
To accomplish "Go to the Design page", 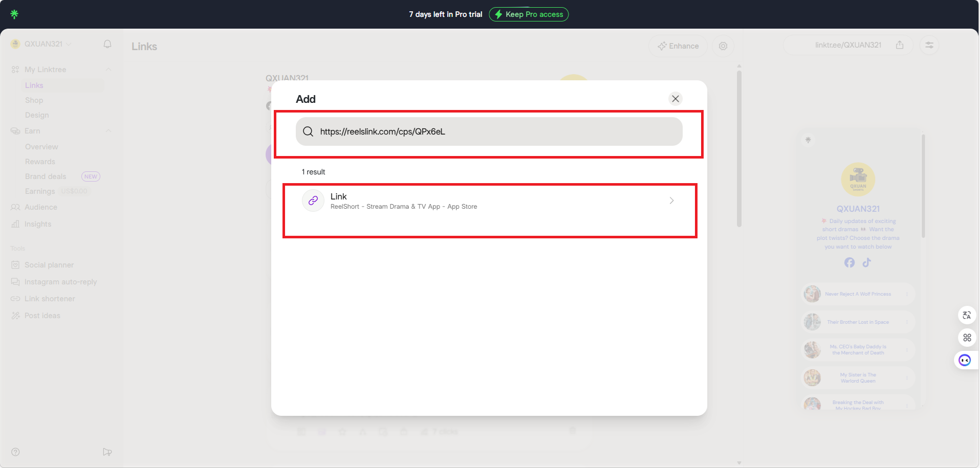I will (37, 115).
